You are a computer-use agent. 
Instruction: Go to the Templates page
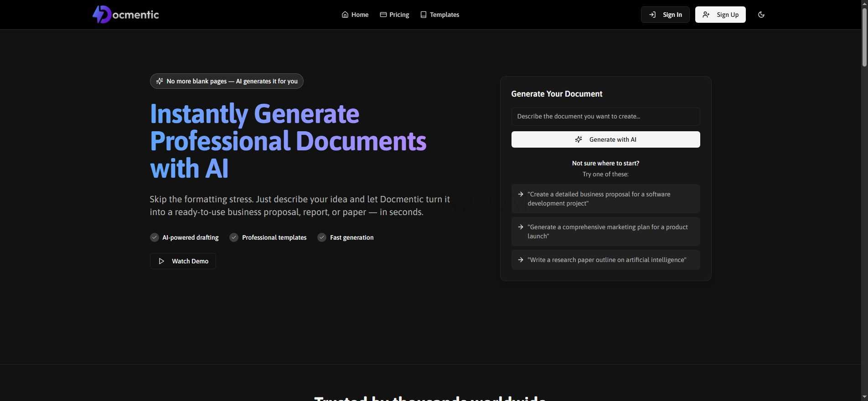[444, 15]
